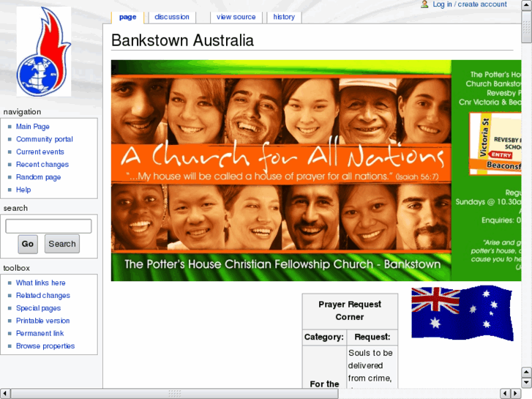Screen dimensions: 532x399
Task: Open the view source tab
Action: coord(236,17)
